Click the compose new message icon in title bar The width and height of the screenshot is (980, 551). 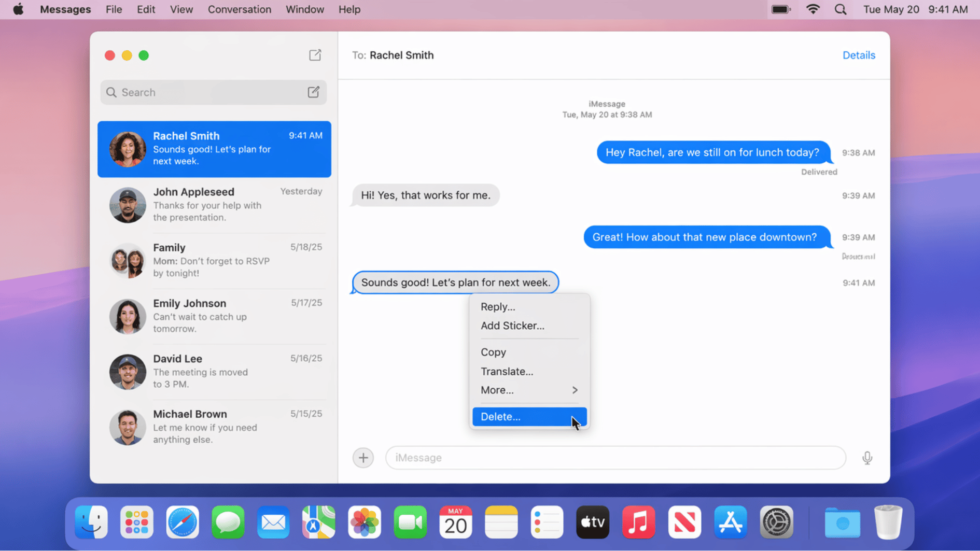[x=315, y=55]
